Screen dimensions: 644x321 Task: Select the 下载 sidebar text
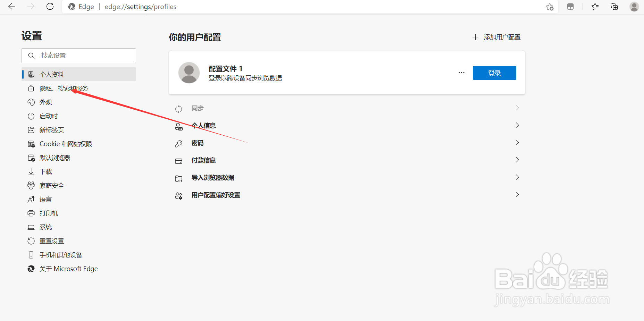[46, 172]
